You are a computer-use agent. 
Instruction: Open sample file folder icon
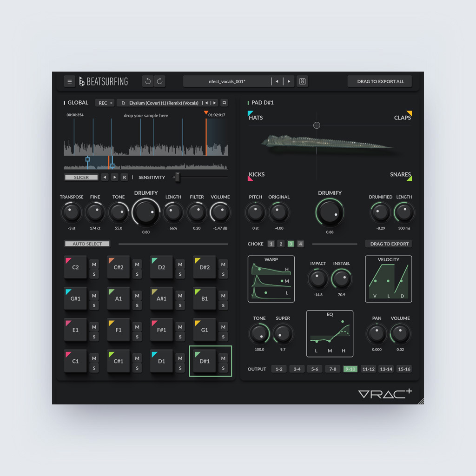pos(123,103)
